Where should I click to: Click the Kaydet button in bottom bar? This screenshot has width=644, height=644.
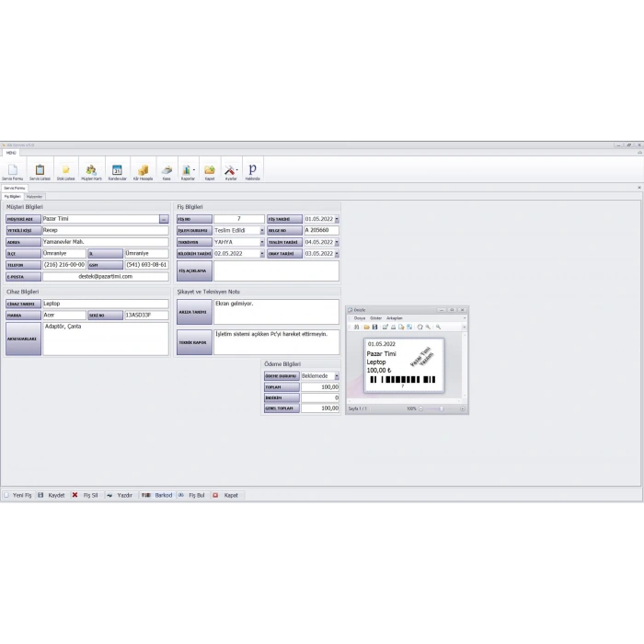[52, 495]
